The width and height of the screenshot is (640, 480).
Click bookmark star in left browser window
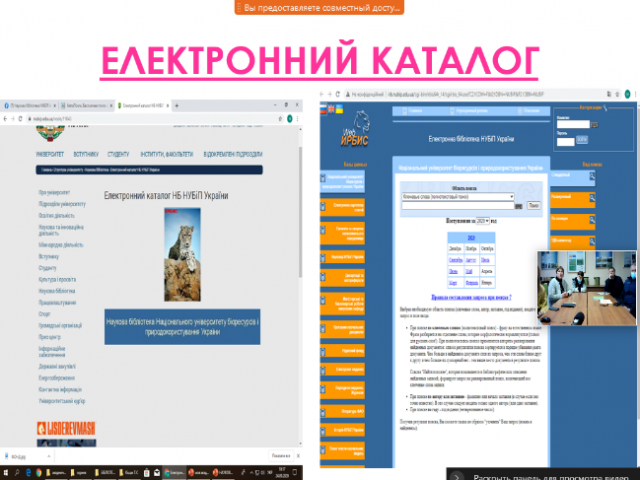(280, 119)
